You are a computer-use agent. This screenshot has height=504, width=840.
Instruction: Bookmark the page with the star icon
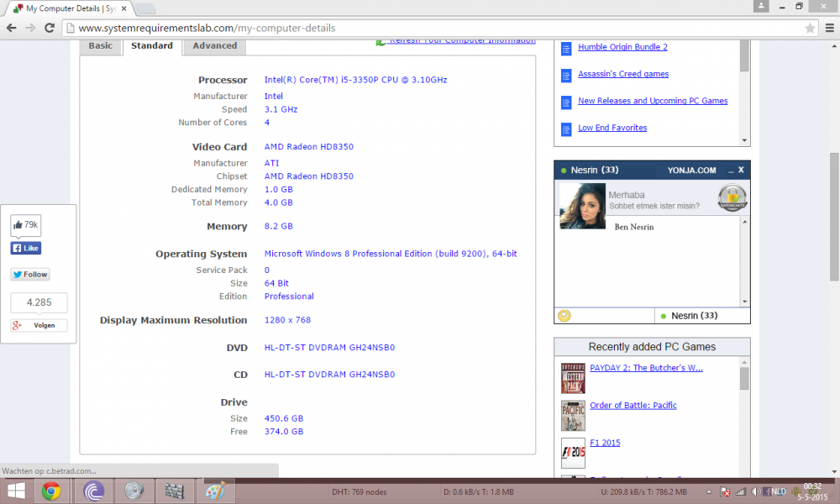coord(810,28)
